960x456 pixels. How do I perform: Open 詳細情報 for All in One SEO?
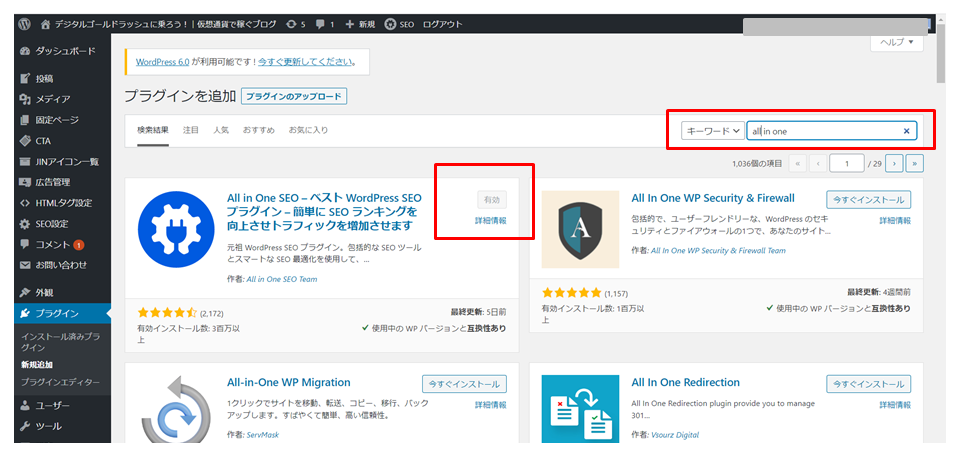point(490,220)
